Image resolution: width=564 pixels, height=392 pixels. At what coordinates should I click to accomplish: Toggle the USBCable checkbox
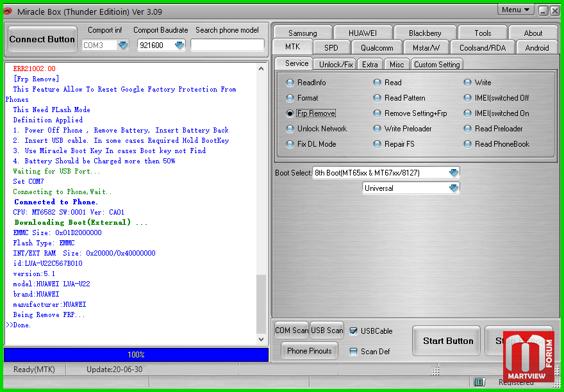[x=354, y=331]
